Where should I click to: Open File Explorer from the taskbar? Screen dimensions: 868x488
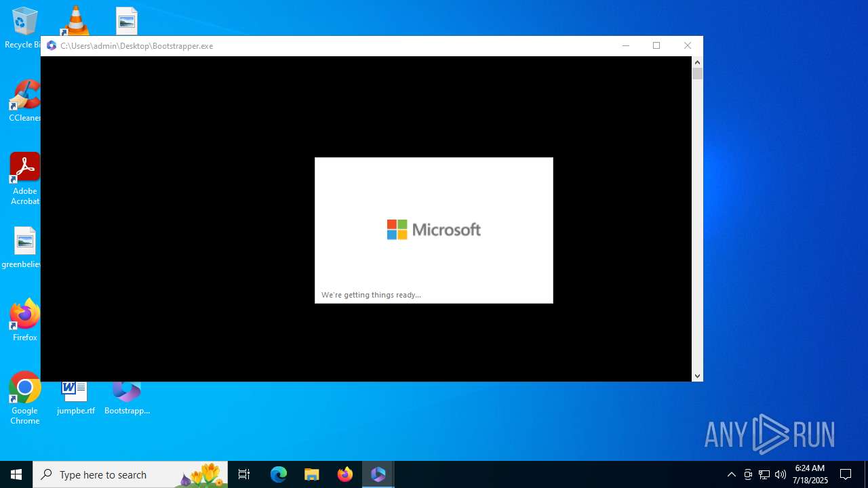coord(312,474)
